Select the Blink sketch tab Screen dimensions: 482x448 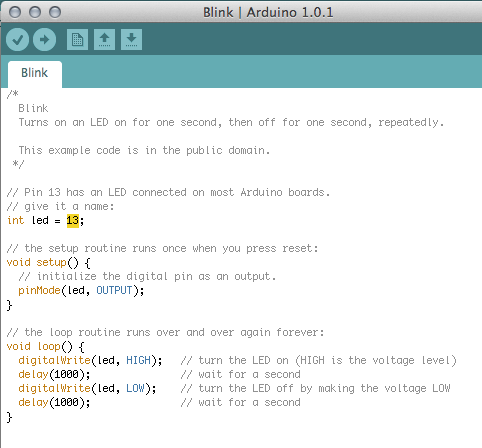(35, 74)
